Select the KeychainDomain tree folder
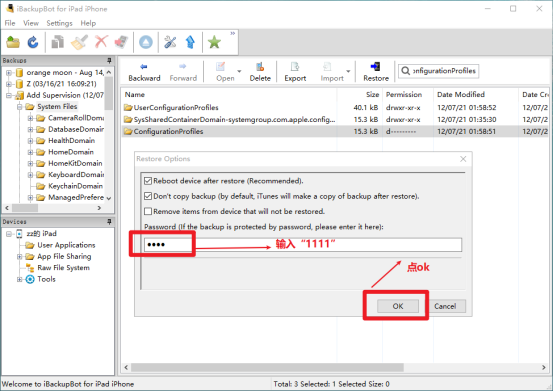554x392 pixels. 75,186
